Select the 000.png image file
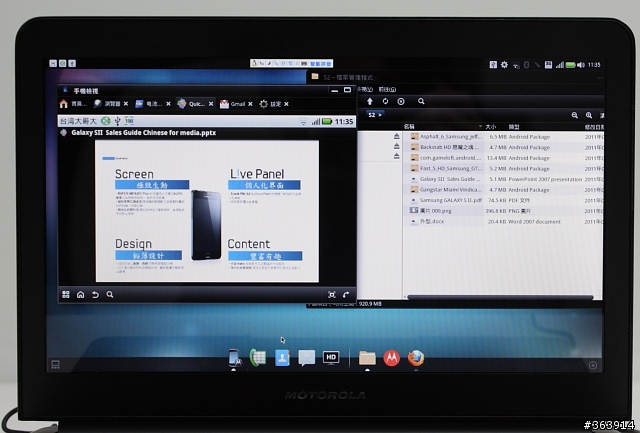Image resolution: width=640 pixels, height=433 pixels. [502, 211]
